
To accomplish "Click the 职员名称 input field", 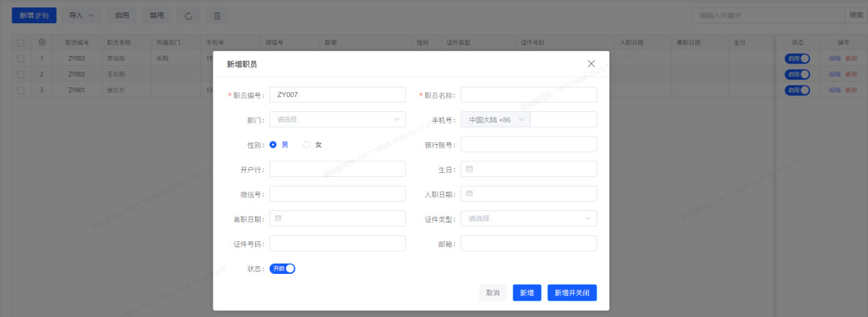I will pos(528,95).
